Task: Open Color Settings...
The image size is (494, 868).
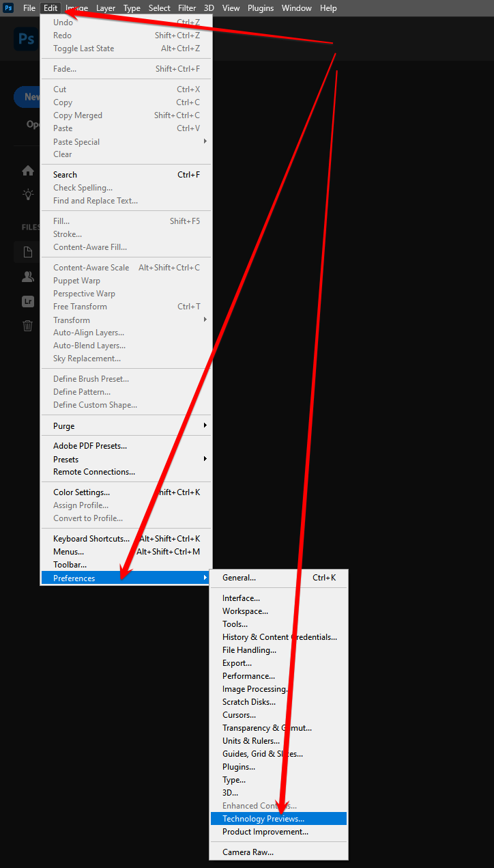Action: click(x=126, y=492)
